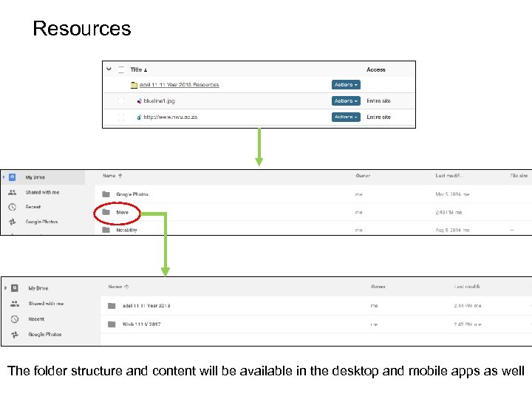Click the File size column header

point(519,176)
